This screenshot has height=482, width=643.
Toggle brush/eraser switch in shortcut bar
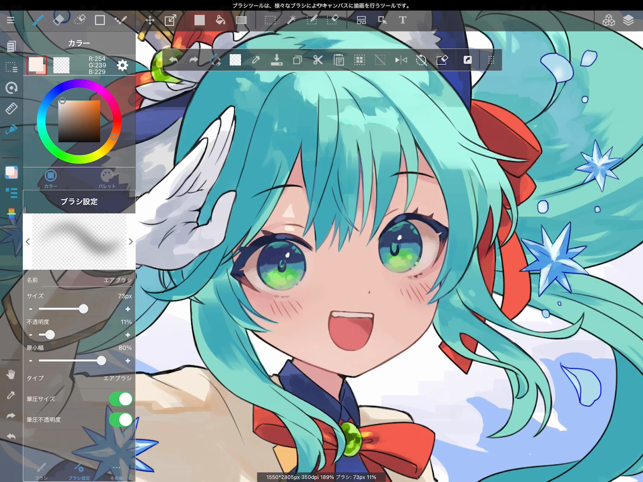click(x=215, y=60)
